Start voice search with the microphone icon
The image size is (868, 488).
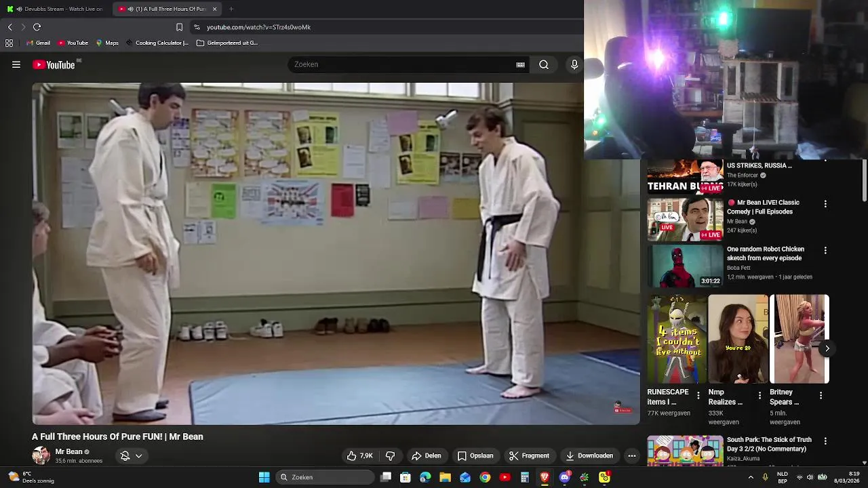[x=574, y=64]
